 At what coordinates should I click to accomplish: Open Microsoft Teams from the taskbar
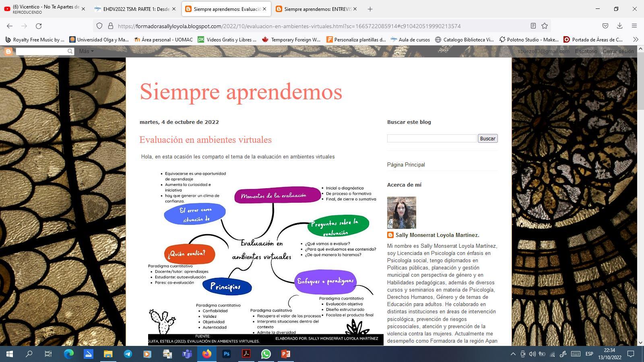(x=187, y=354)
